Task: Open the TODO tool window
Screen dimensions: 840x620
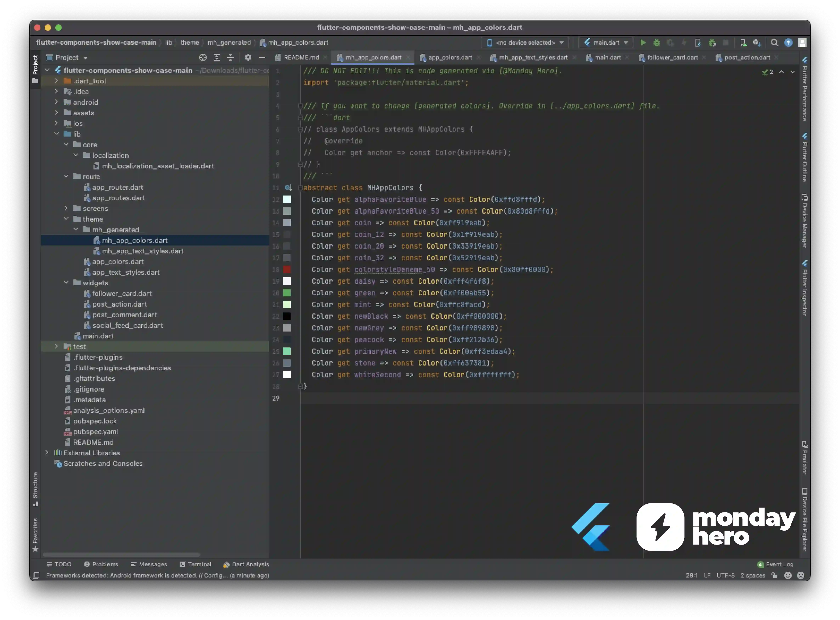Action: click(59, 564)
